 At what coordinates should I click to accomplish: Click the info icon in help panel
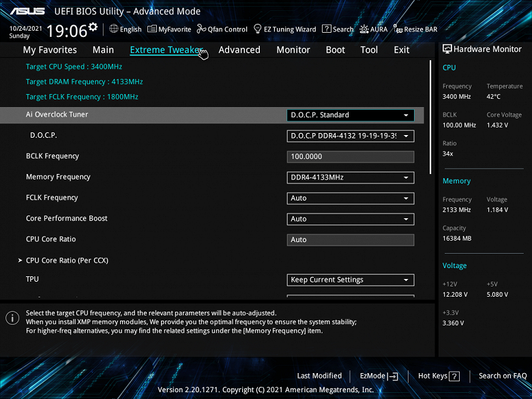coord(12,319)
